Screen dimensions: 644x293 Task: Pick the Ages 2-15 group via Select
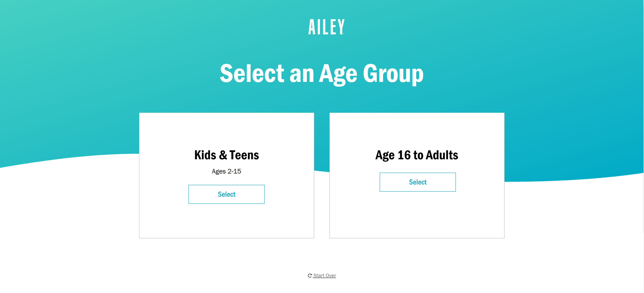point(226,194)
